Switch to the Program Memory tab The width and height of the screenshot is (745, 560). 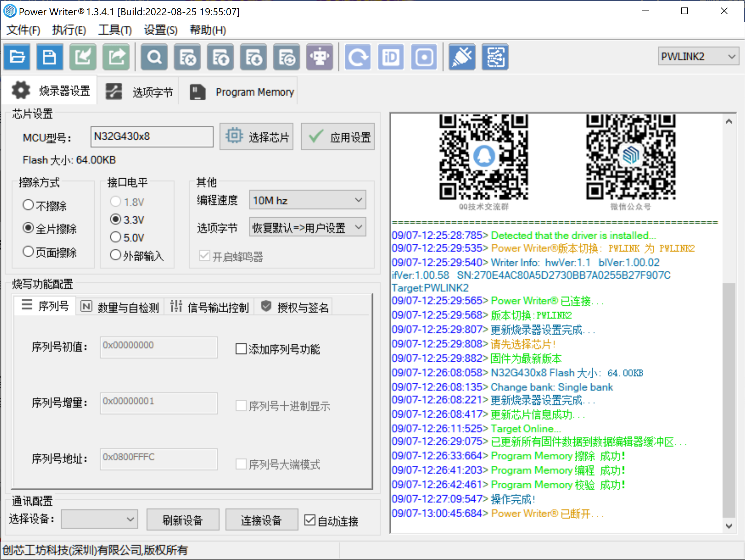tap(239, 92)
